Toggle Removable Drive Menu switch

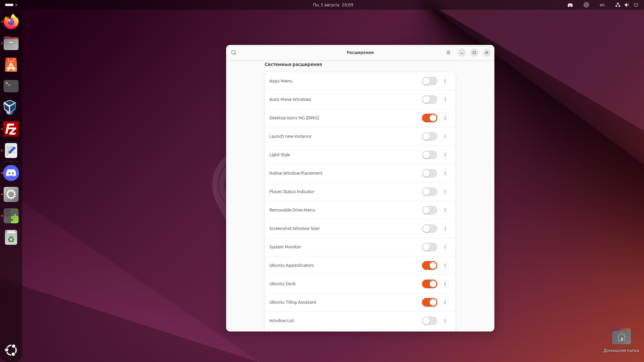tap(429, 210)
